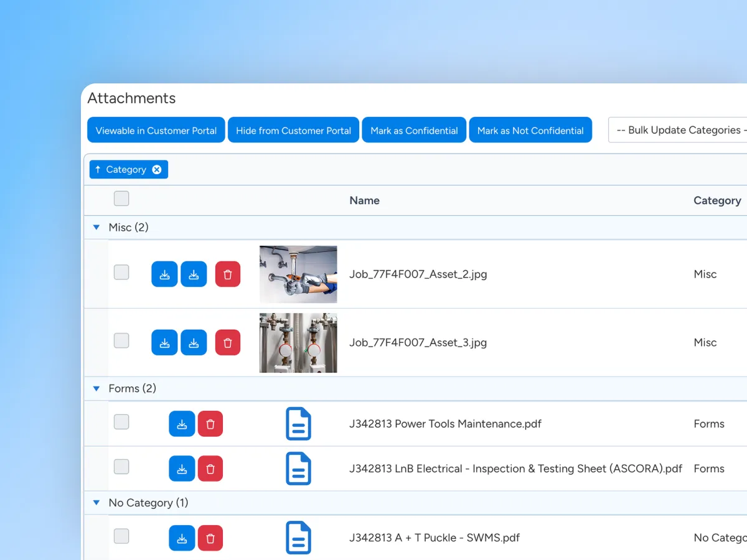This screenshot has width=747, height=560.
Task: Click the Attachments heading
Action: (131, 98)
